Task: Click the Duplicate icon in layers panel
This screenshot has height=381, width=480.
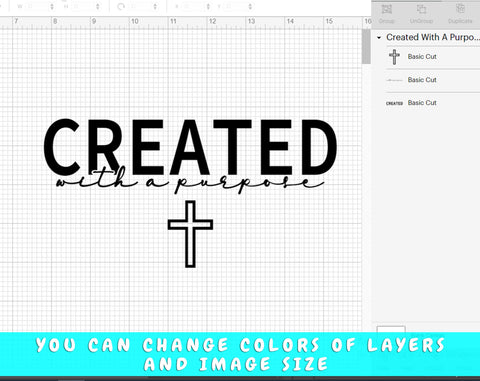Action: point(460,9)
